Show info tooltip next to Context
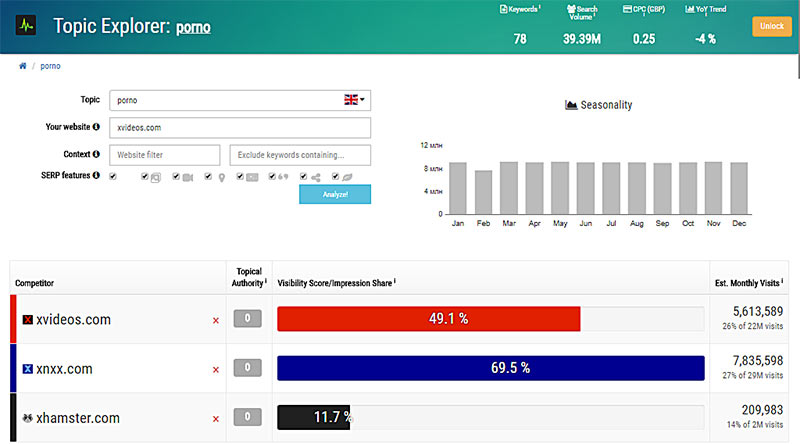800x444 pixels. 96,154
